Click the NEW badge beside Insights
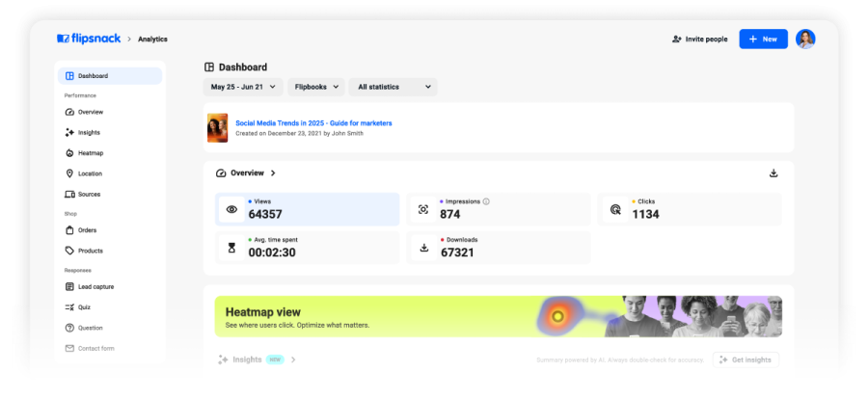This screenshot has width=868, height=399. [x=275, y=359]
